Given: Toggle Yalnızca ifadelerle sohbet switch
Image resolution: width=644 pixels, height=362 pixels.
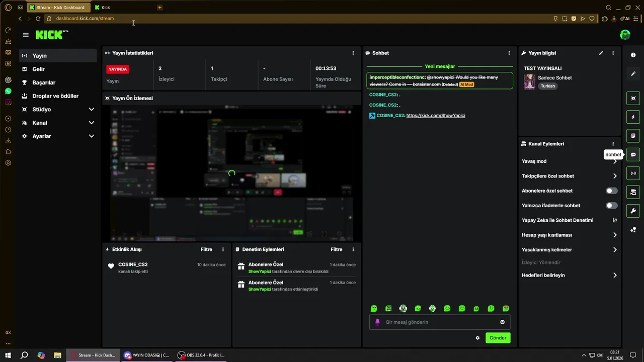Looking at the screenshot, I should click(611, 206).
